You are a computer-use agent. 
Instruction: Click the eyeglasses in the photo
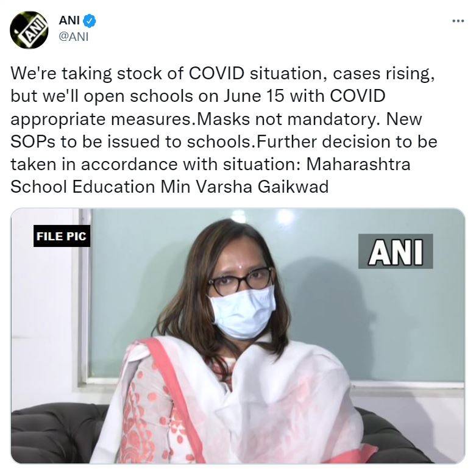point(240,280)
